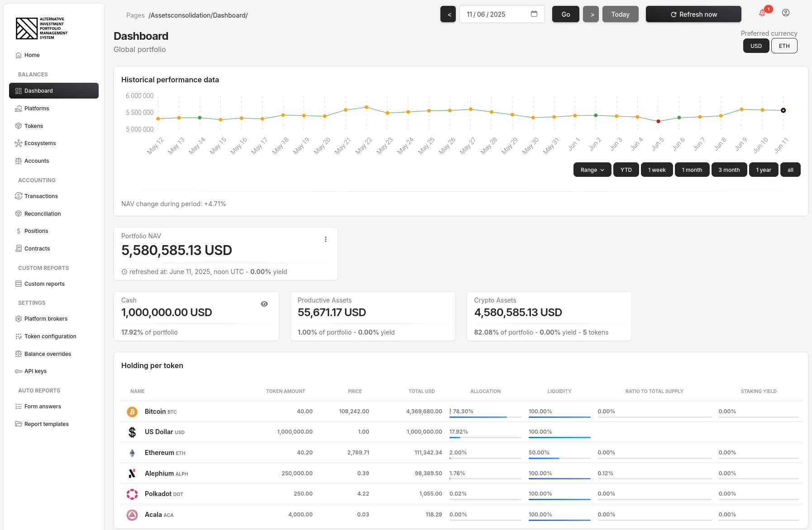Go to previous date with left arrow
This screenshot has height=530, width=812.
pyautogui.click(x=449, y=14)
